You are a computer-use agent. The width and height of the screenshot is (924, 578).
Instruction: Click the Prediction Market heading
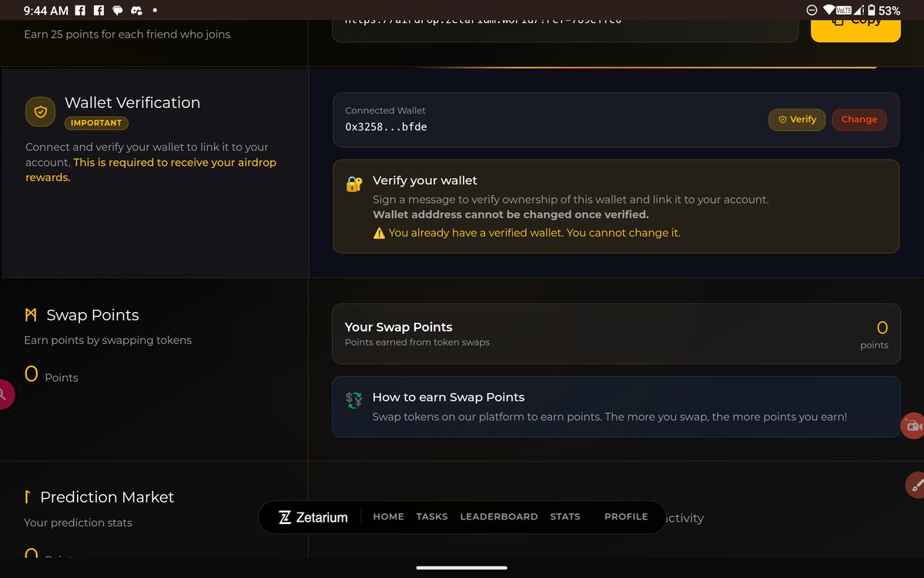107,497
